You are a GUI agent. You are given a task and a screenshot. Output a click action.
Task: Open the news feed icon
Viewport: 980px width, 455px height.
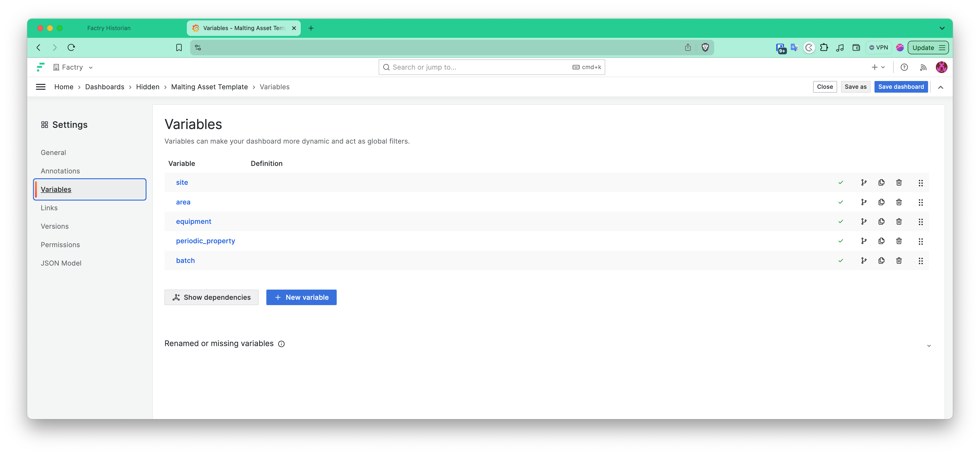click(923, 67)
